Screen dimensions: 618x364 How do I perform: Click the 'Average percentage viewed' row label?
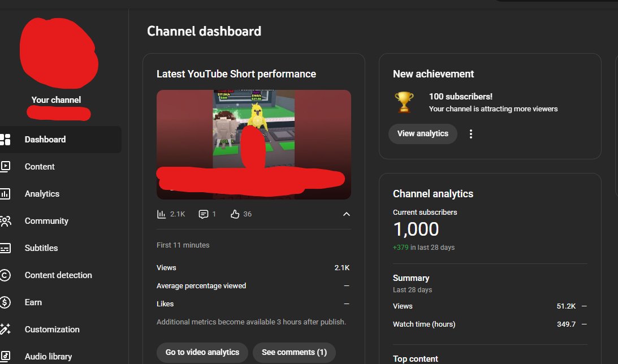tap(201, 285)
